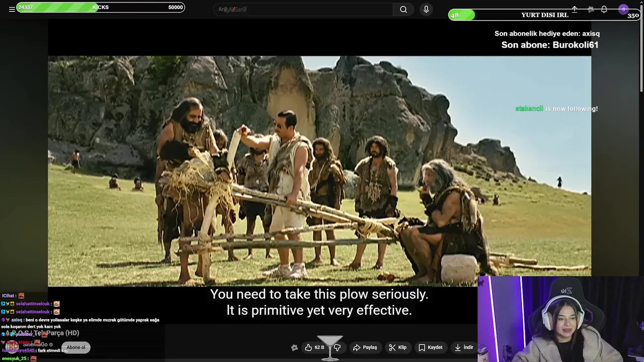Click the search magnifier button

404,9
